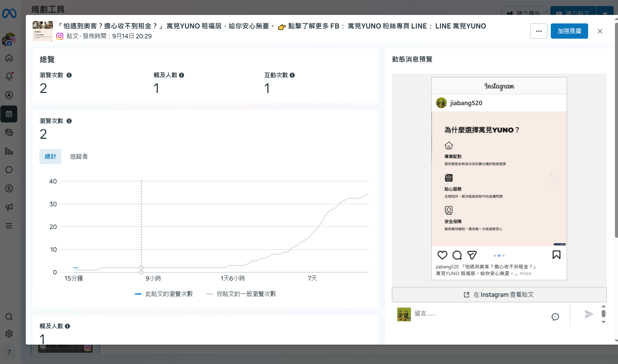
Task: Click 在 Instagram 查看貼文 button
Action: point(499,295)
